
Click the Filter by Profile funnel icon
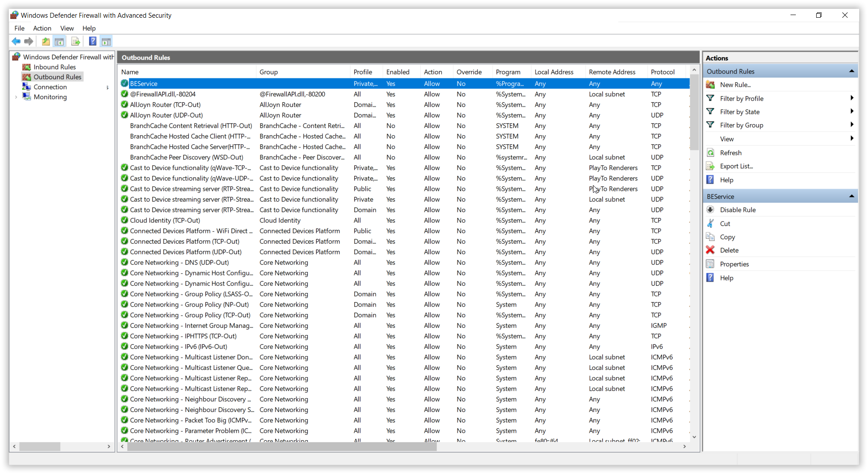point(710,98)
